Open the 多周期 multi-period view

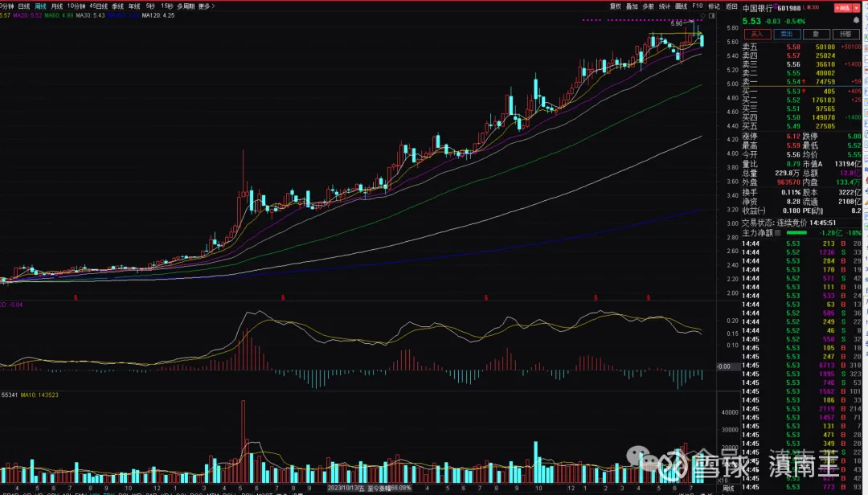(x=186, y=6)
